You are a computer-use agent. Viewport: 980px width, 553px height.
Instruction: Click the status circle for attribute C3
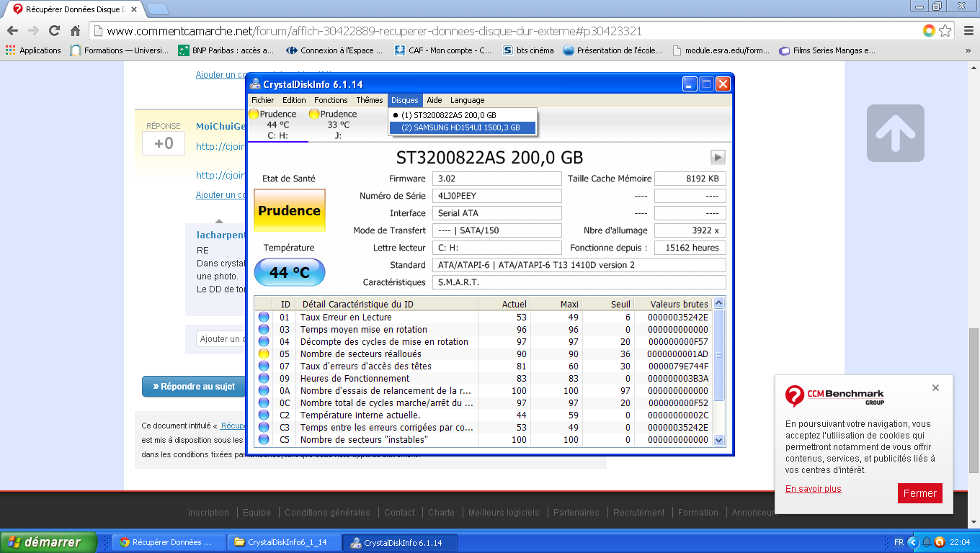point(264,427)
